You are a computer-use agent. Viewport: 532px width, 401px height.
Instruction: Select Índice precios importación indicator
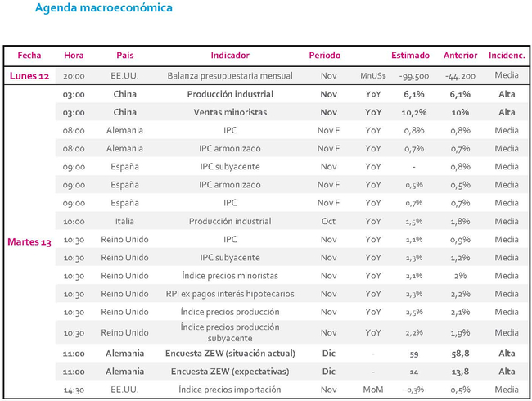(230, 390)
